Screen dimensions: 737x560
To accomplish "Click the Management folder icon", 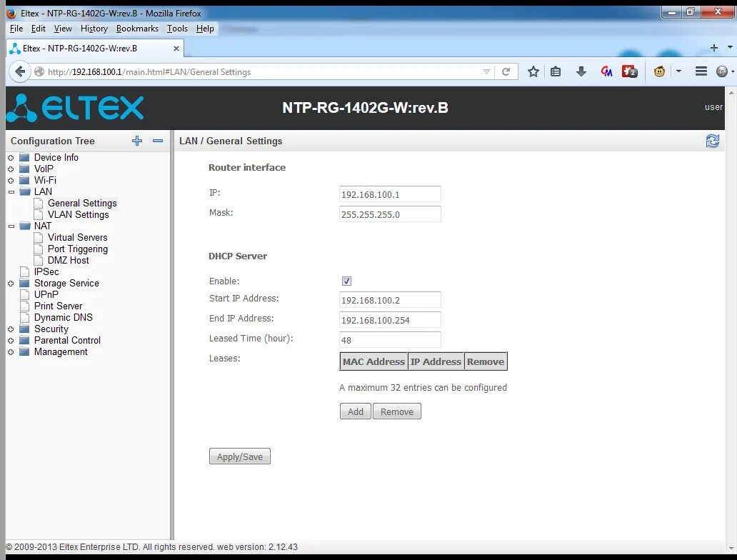I will click(24, 352).
